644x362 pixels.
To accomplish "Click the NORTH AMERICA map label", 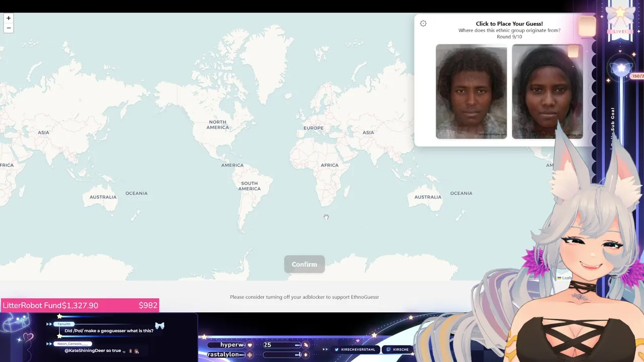I will 217,125.
